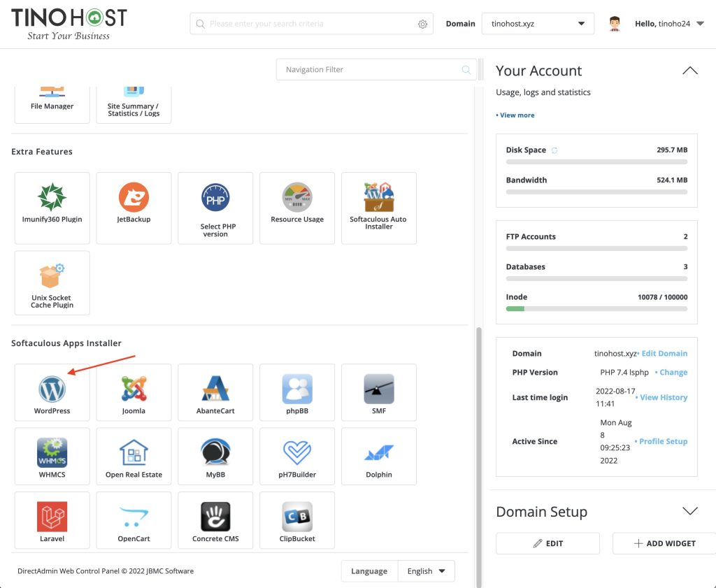Click the TinoHost logo

[x=69, y=24]
